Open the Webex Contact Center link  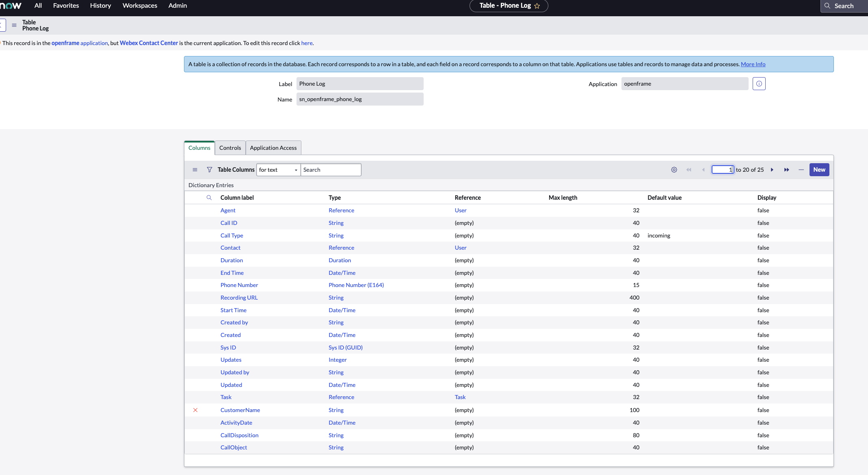149,43
